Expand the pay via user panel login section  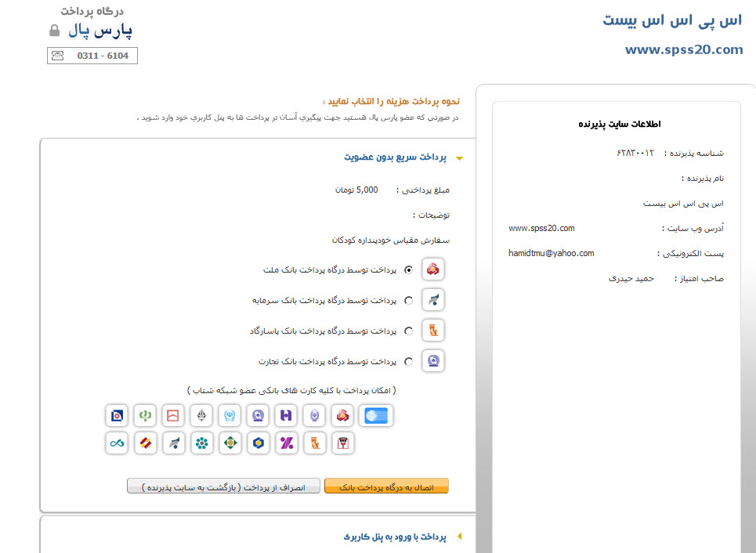coord(460,537)
